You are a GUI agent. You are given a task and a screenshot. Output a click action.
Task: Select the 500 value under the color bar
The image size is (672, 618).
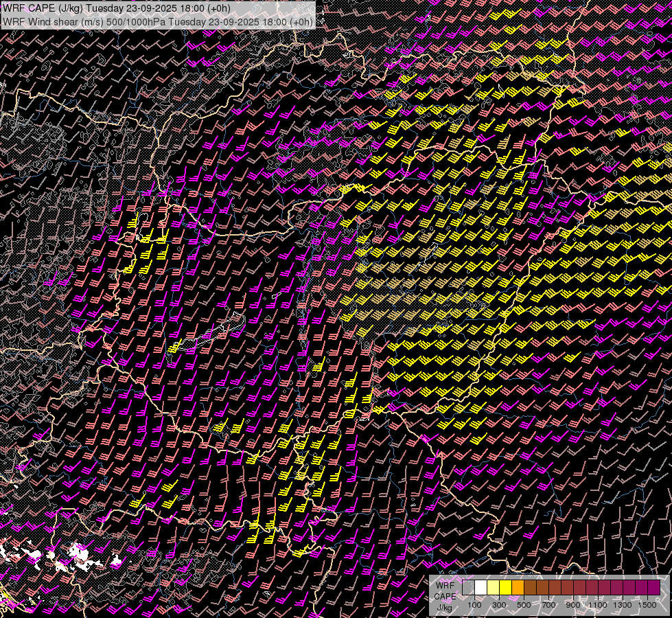524,605
